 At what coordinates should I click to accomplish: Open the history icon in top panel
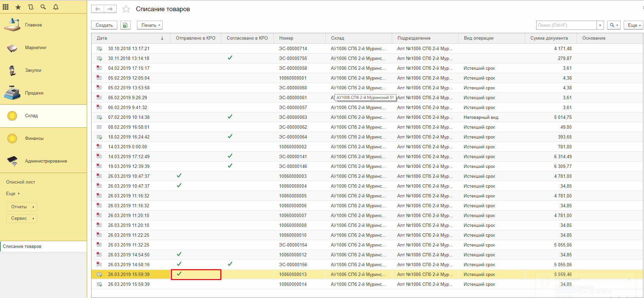point(31,7)
